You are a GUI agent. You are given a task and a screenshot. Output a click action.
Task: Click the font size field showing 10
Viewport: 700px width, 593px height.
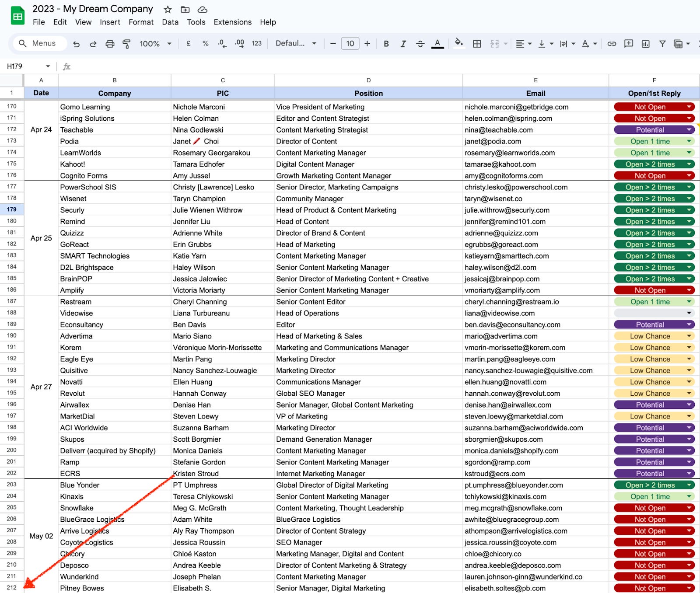(x=350, y=43)
